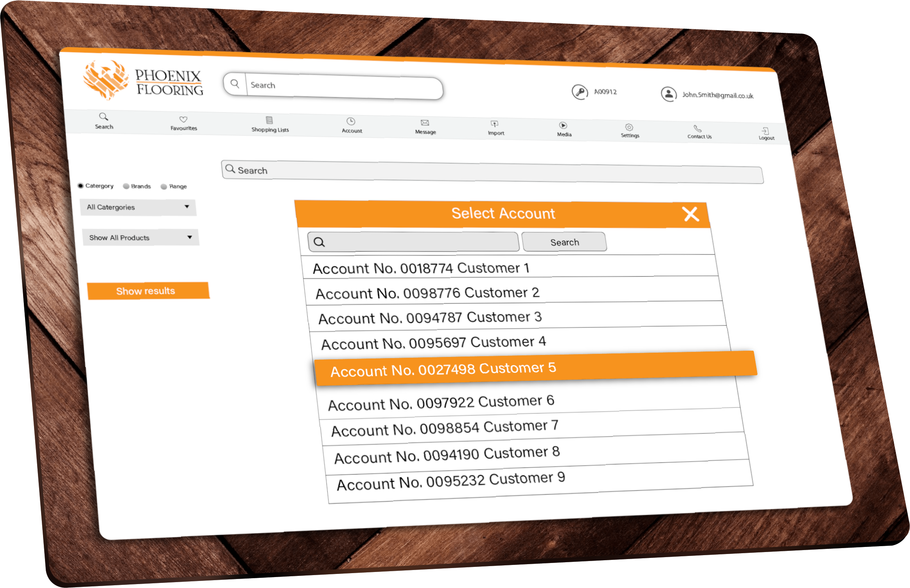Open the Settings gear icon
Screen dimensions: 910x588
[x=629, y=127]
